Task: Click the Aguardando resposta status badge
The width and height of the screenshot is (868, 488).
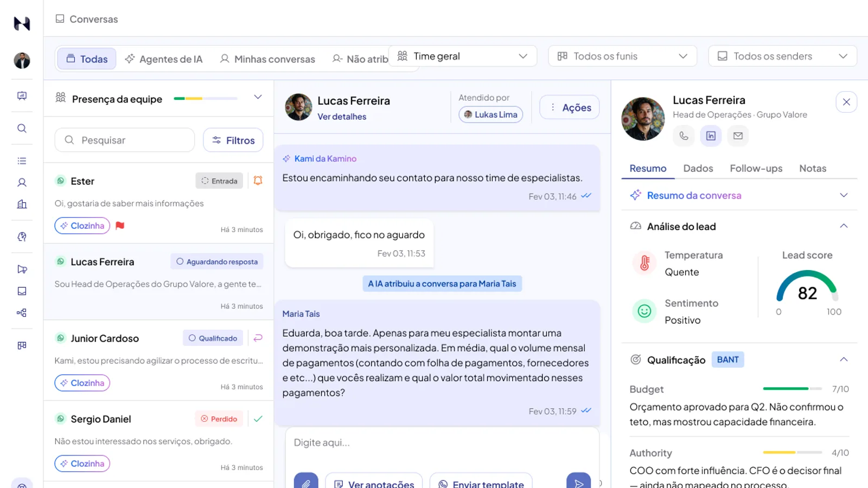Action: tap(217, 261)
